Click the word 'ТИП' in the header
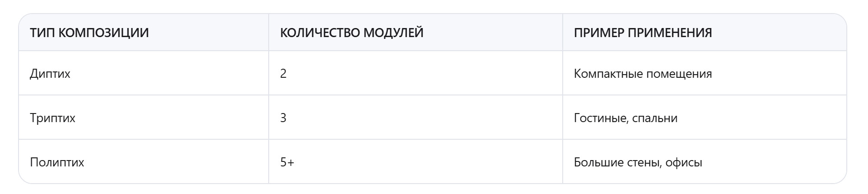The height and width of the screenshot is (194, 868). pyautogui.click(x=42, y=33)
